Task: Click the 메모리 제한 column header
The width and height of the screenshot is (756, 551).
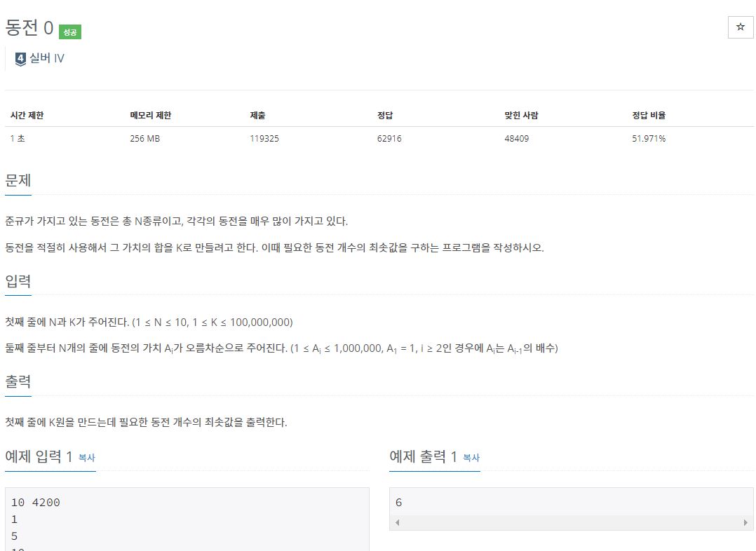Action: (150, 115)
